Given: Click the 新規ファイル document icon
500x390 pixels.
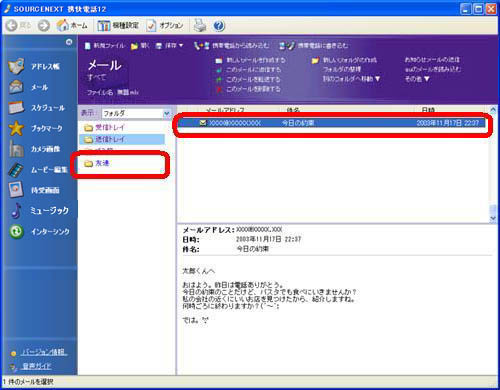Looking at the screenshot, I should pyautogui.click(x=88, y=46).
